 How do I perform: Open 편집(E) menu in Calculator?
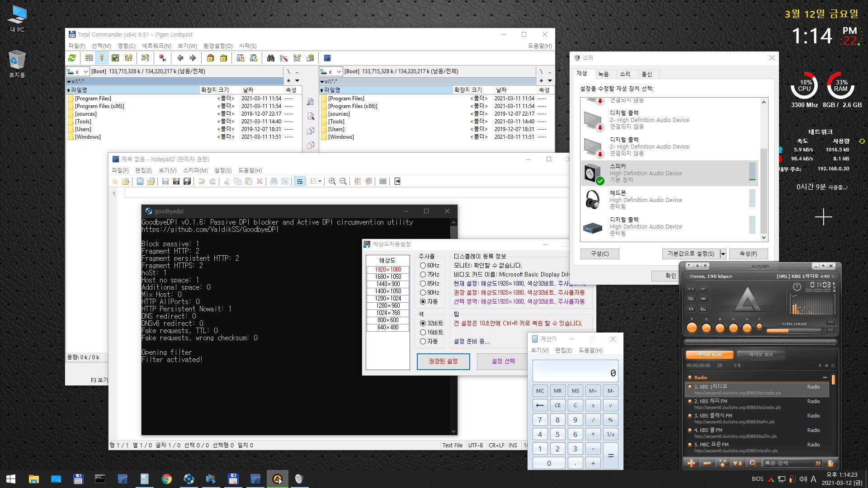pyautogui.click(x=563, y=351)
